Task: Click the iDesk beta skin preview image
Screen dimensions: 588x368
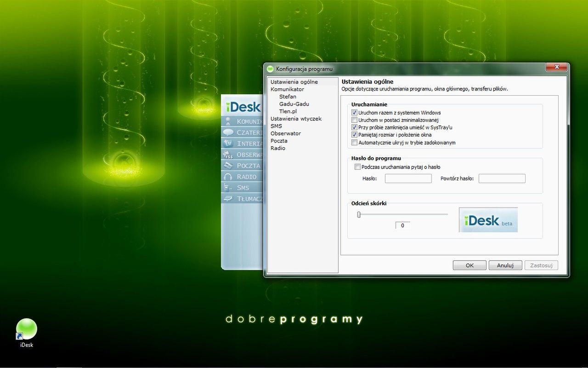Action: (488, 220)
